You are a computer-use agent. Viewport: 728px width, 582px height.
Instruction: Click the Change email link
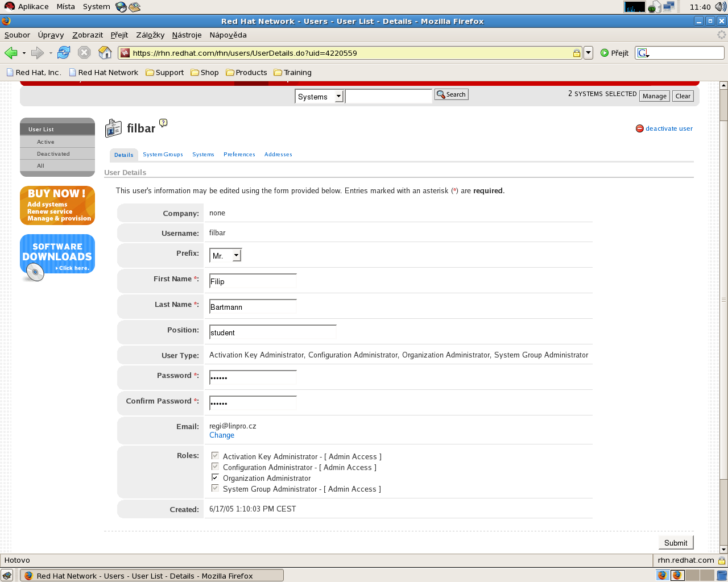coord(222,435)
